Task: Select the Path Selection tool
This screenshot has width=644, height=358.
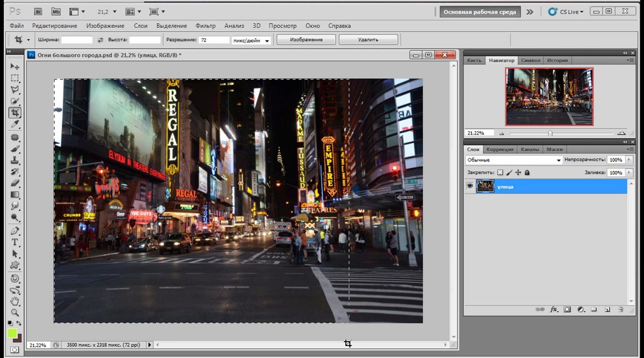Action: (x=15, y=253)
